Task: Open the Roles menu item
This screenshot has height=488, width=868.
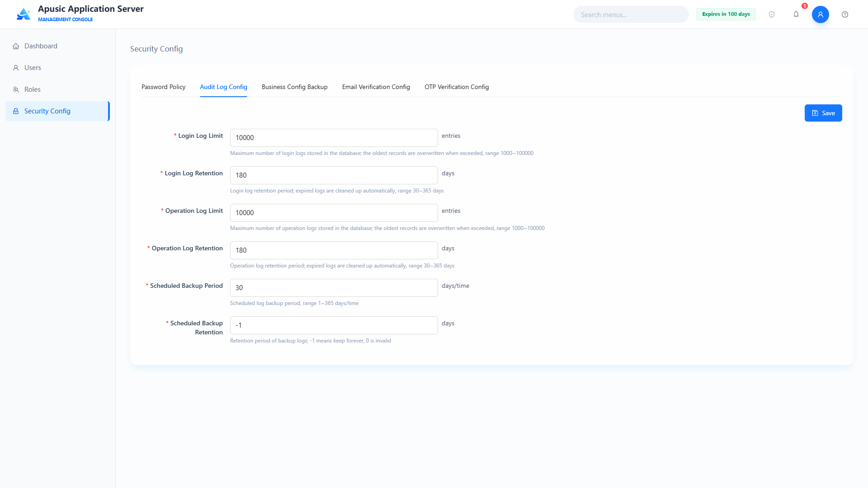Action: click(57, 89)
